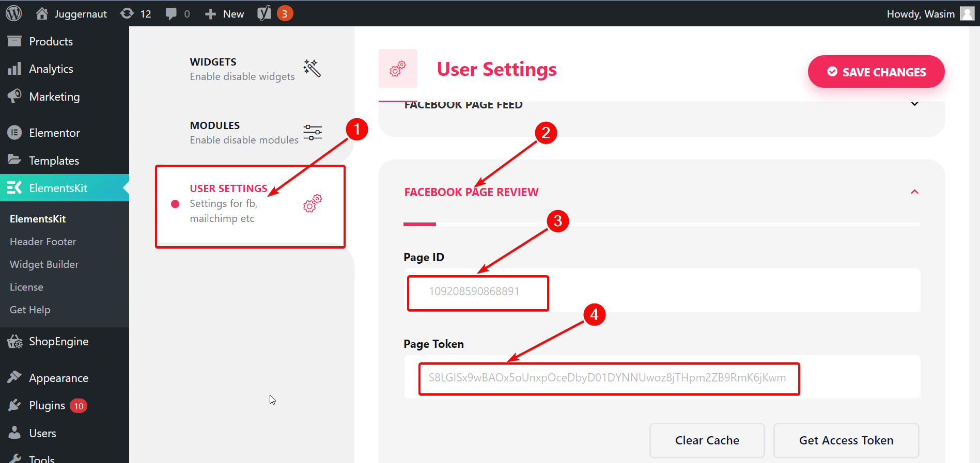Click the Widgets magic wand icon
Screen dimensions: 980x463
[313, 68]
